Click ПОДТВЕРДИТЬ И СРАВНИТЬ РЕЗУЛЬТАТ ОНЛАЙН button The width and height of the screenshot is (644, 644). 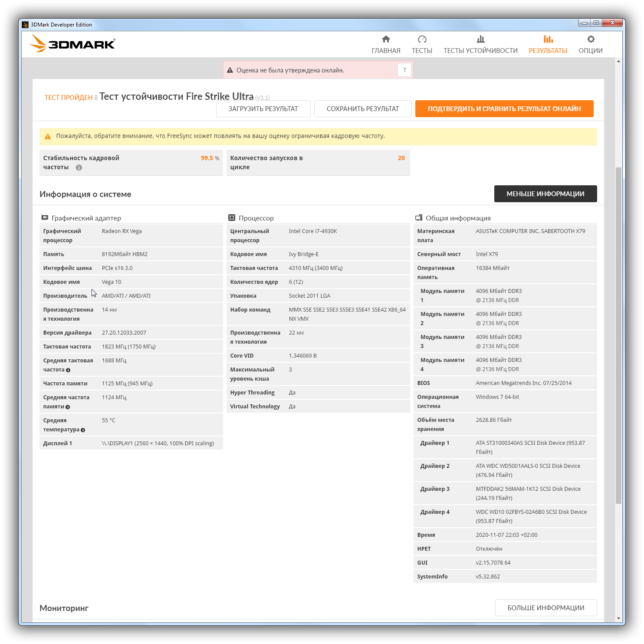pos(504,109)
